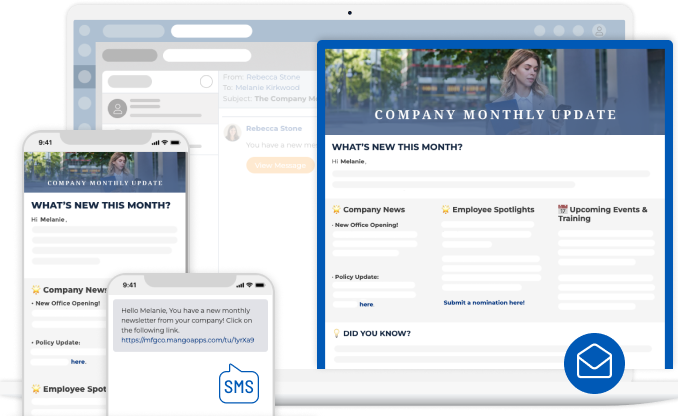Screen dimensions: 678x416
Task: Click 'New Office Opening!' in the desktop newsletter
Action: (x=366, y=225)
